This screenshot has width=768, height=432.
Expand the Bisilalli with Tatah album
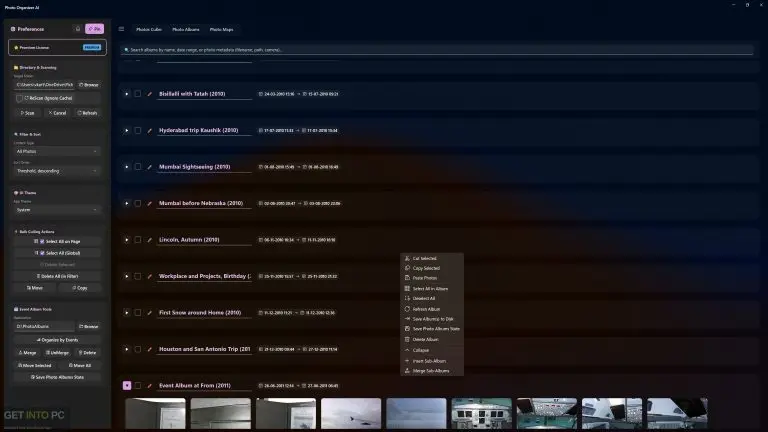tap(126, 94)
